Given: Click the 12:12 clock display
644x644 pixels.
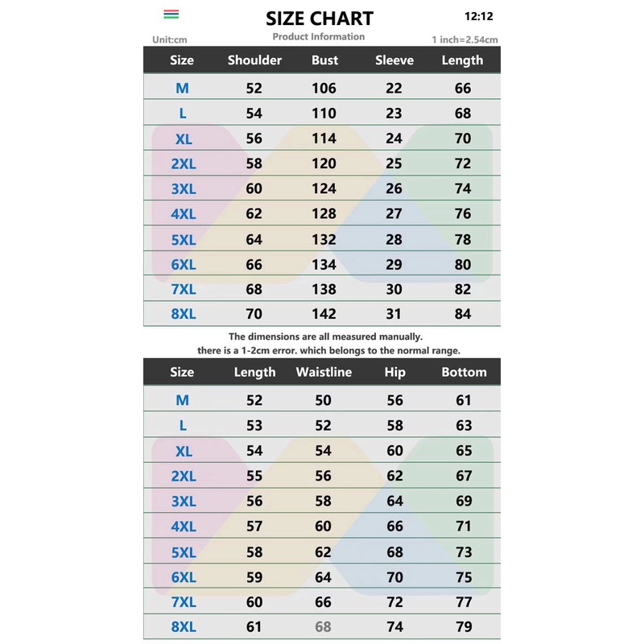Looking at the screenshot, I should click(478, 16).
